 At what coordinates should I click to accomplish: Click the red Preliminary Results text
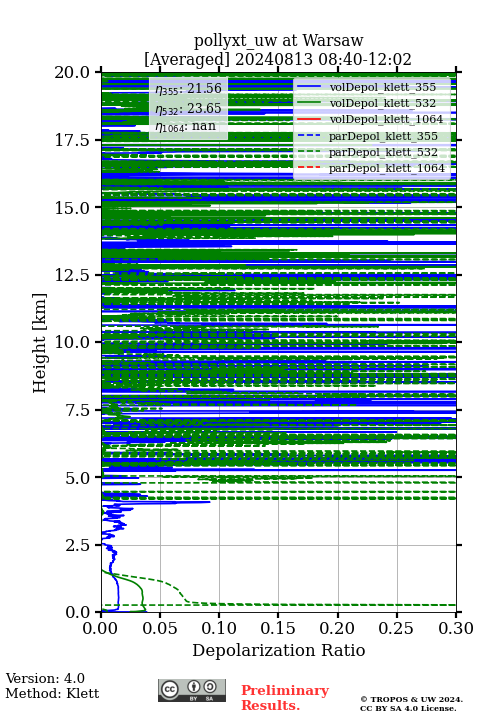[x=285, y=697]
